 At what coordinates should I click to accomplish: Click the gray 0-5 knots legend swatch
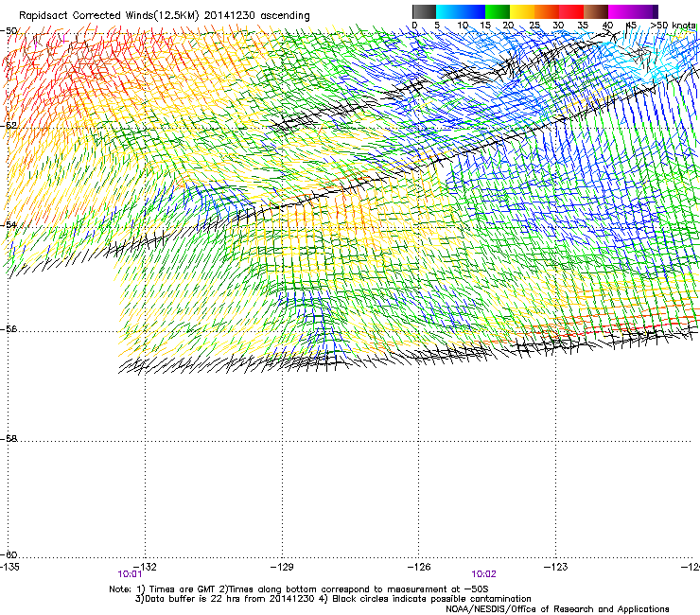pyautogui.click(x=424, y=11)
